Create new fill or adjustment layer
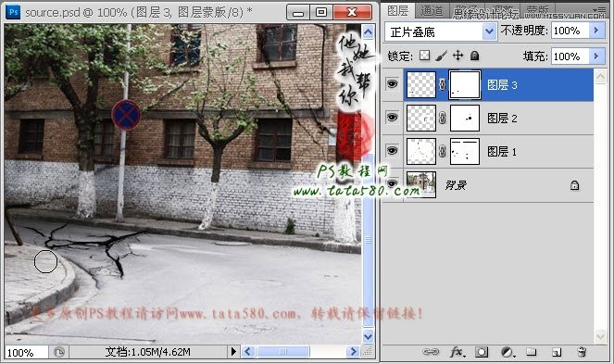The height and width of the screenshot is (364, 614). tap(507, 352)
